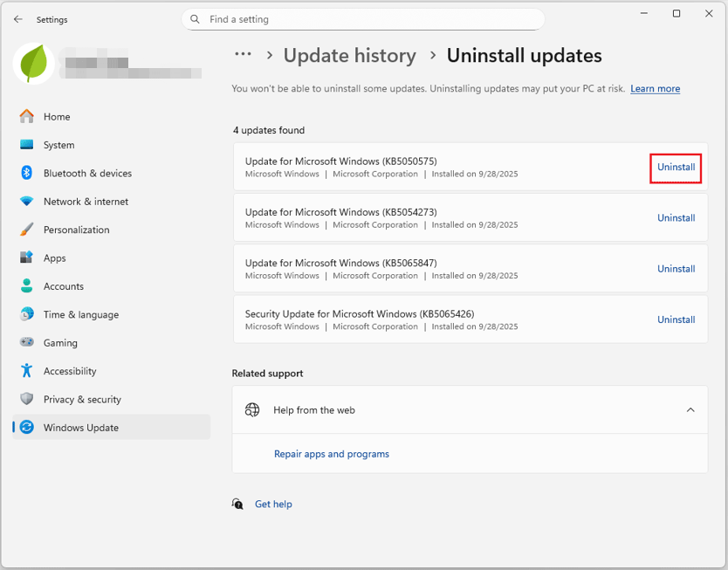Open Accounts settings
This screenshot has width=728, height=570.
63,285
